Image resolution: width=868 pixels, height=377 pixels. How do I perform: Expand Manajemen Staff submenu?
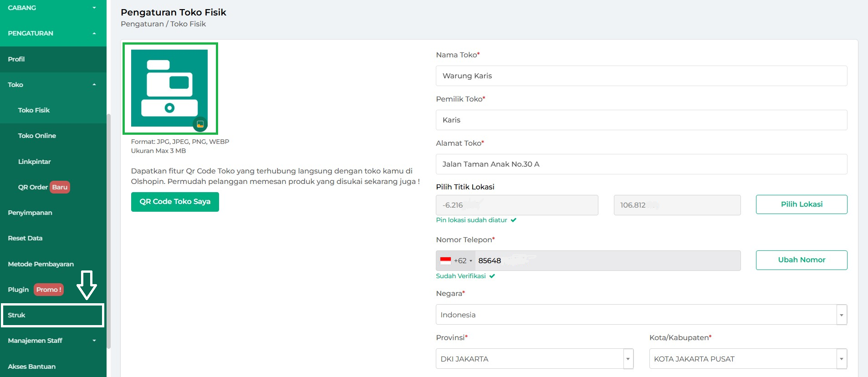tap(53, 341)
